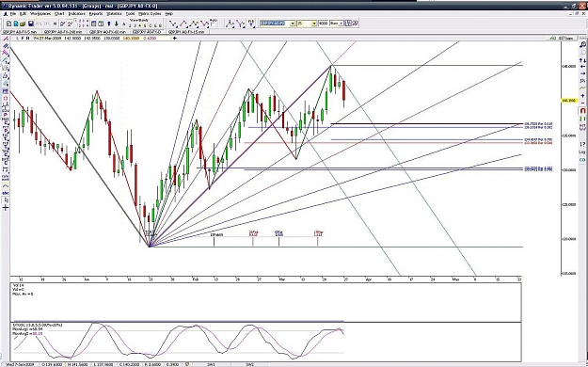Screen dimensions: 588x367
Task: Open the symbol selection dropdown
Action: pos(294,24)
